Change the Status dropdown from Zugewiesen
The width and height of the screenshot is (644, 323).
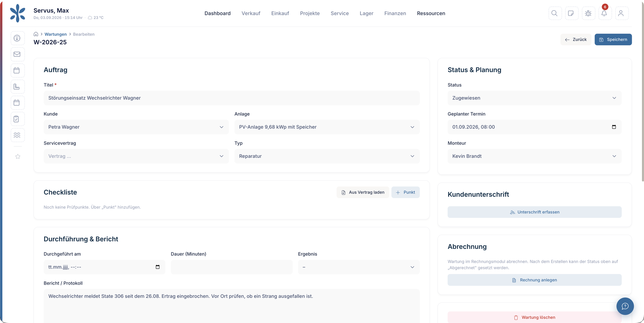click(x=535, y=98)
